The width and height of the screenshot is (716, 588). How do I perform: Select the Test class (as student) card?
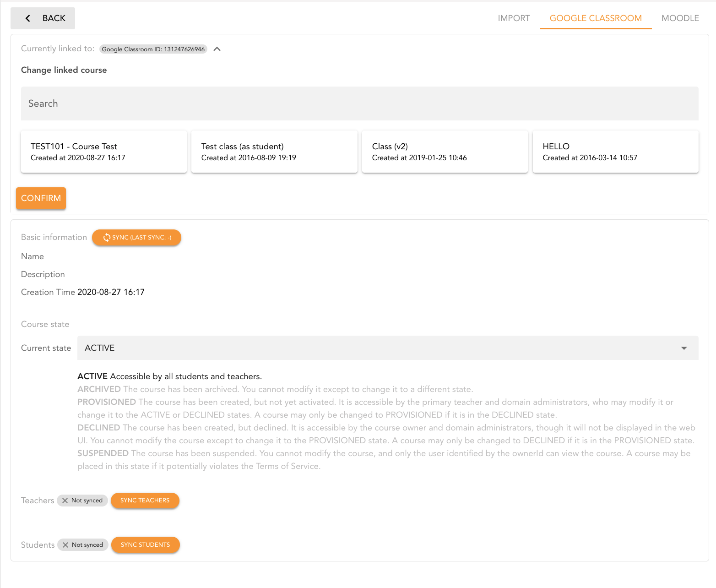pos(274,152)
